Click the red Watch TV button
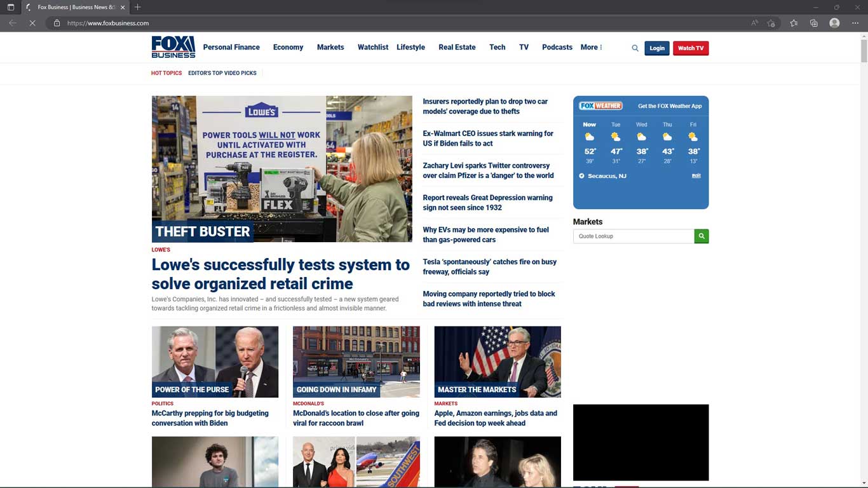 click(x=691, y=48)
